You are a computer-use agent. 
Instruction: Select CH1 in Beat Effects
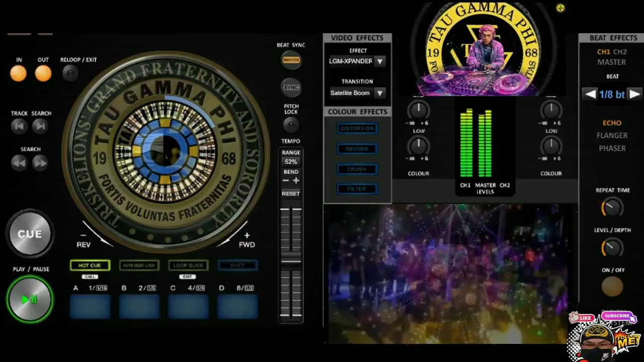[x=604, y=52]
